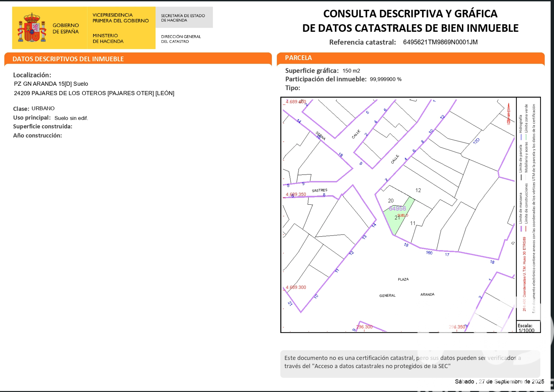This screenshot has width=554, height=392.
Task: Click the 'Localización:' label
Action: (32, 75)
